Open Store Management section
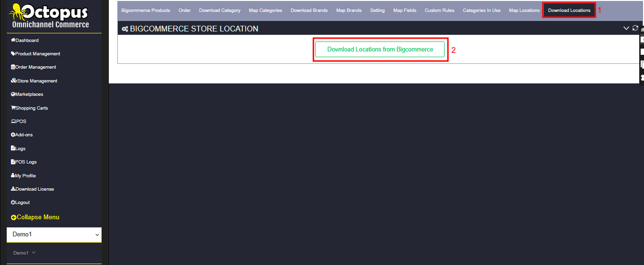 [34, 81]
